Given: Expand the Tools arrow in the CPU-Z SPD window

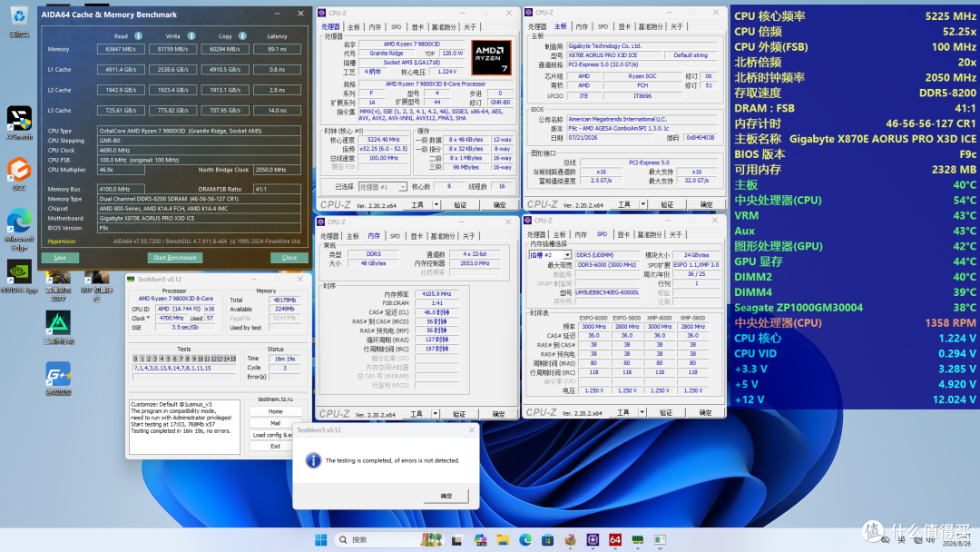Looking at the screenshot, I should coord(642,412).
